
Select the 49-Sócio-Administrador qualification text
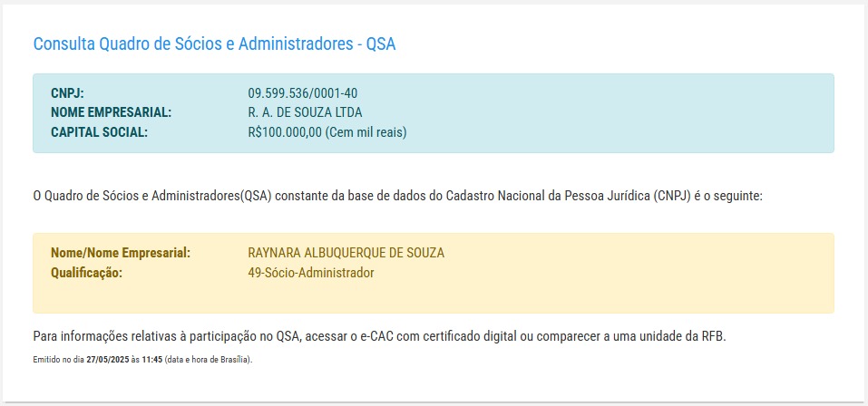(x=311, y=272)
